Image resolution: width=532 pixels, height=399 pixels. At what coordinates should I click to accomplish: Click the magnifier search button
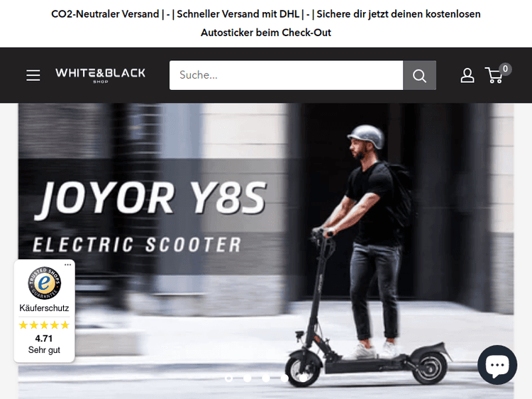tap(420, 75)
